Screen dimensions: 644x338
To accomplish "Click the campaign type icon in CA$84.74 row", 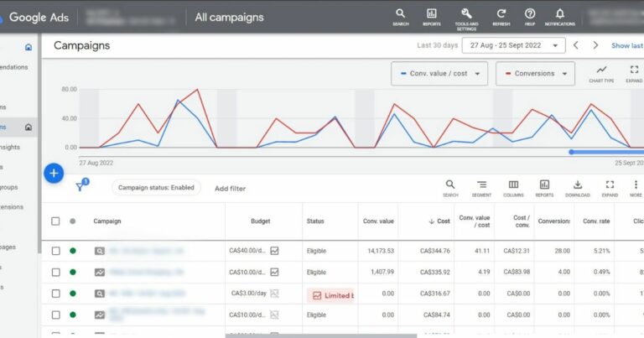I will (x=100, y=315).
